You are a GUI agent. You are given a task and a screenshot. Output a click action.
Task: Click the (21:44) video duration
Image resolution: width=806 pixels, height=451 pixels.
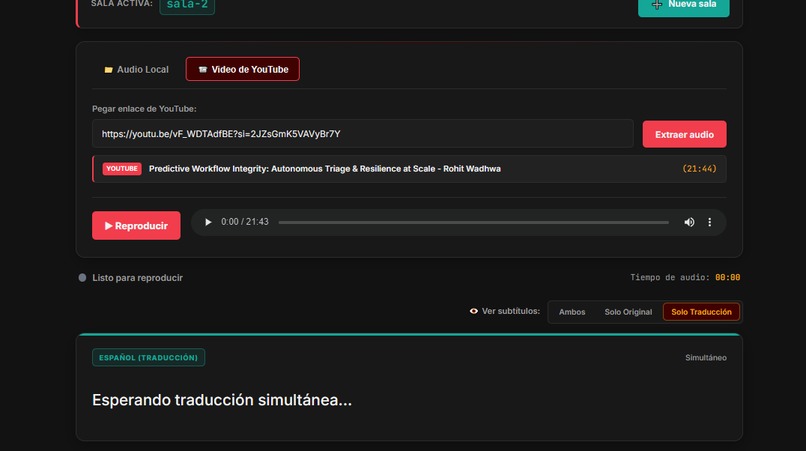click(699, 169)
